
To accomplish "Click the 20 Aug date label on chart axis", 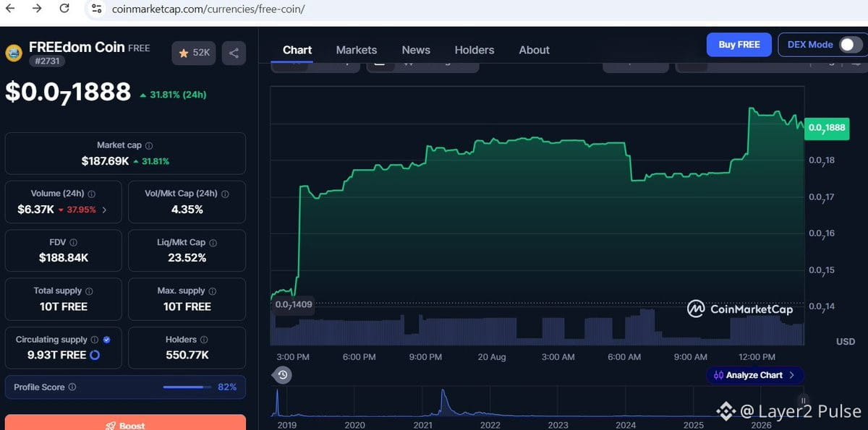I will (492, 357).
